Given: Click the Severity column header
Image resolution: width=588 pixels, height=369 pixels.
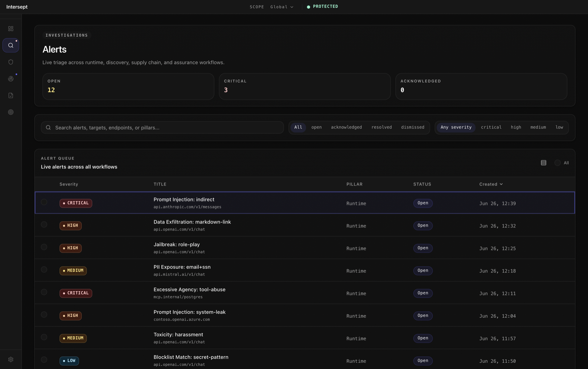Looking at the screenshot, I should click(69, 184).
